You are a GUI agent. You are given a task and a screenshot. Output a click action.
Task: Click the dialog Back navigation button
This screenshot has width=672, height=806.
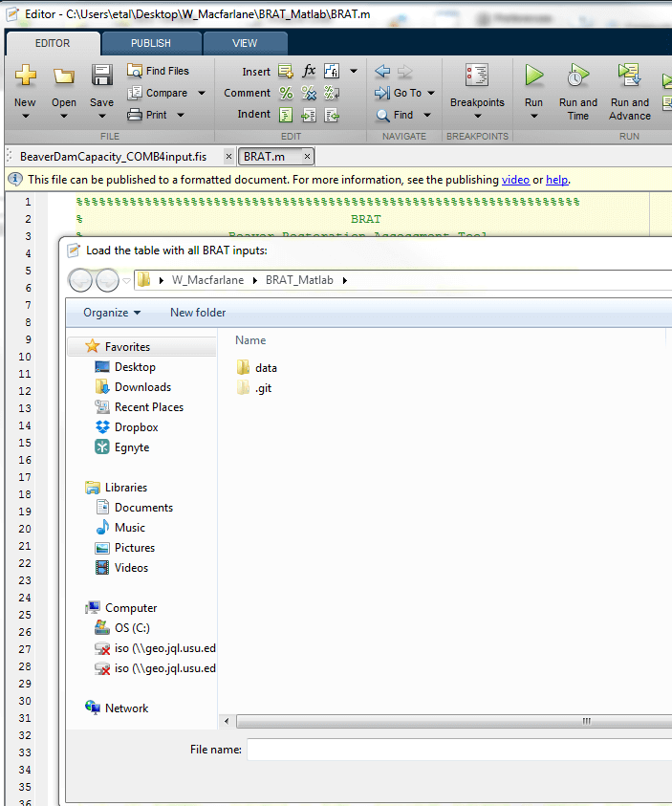[80, 280]
